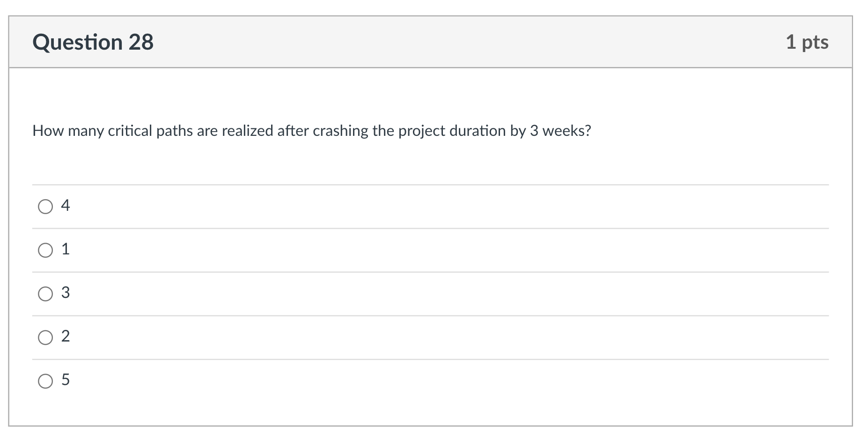Select the radio button for answer 5
Image resolution: width=868 pixels, height=446 pixels.
[x=45, y=381]
